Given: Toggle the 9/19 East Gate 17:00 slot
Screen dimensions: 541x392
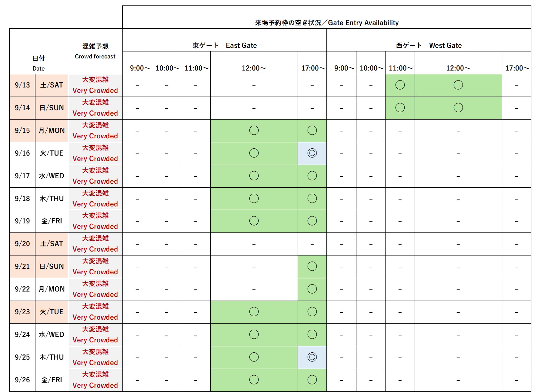Looking at the screenshot, I should tap(312, 221).
